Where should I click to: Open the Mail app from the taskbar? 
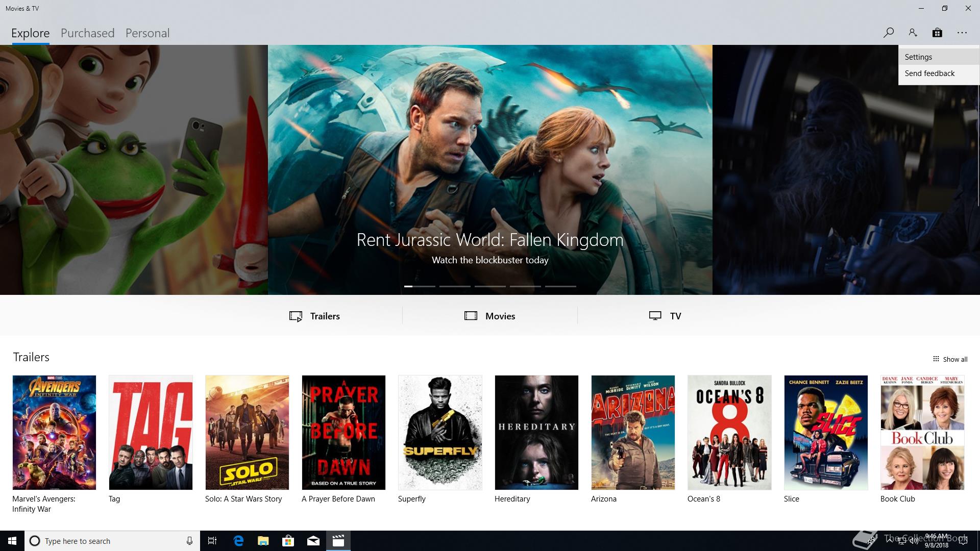pos(313,541)
